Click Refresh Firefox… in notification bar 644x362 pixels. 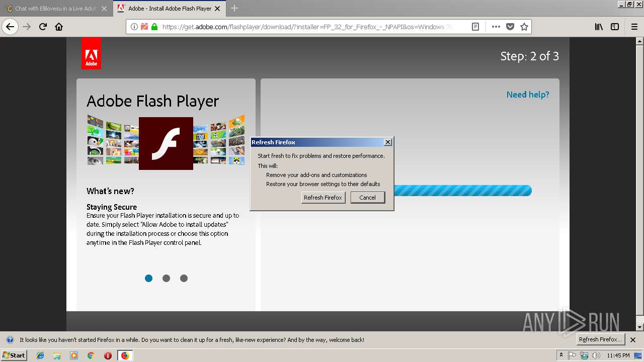[600, 339]
